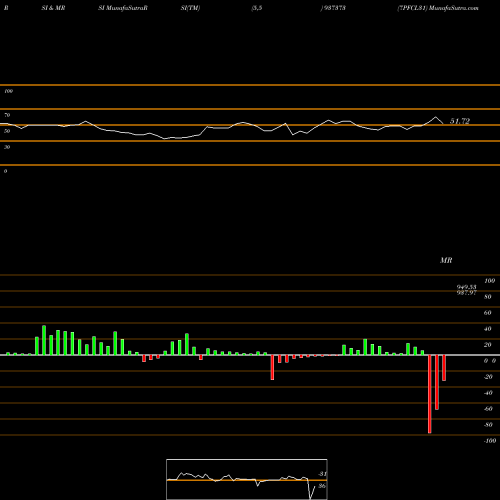Click the 50 level label on RSI axis
The height and width of the screenshot is (500, 500).
pyautogui.click(x=7, y=131)
